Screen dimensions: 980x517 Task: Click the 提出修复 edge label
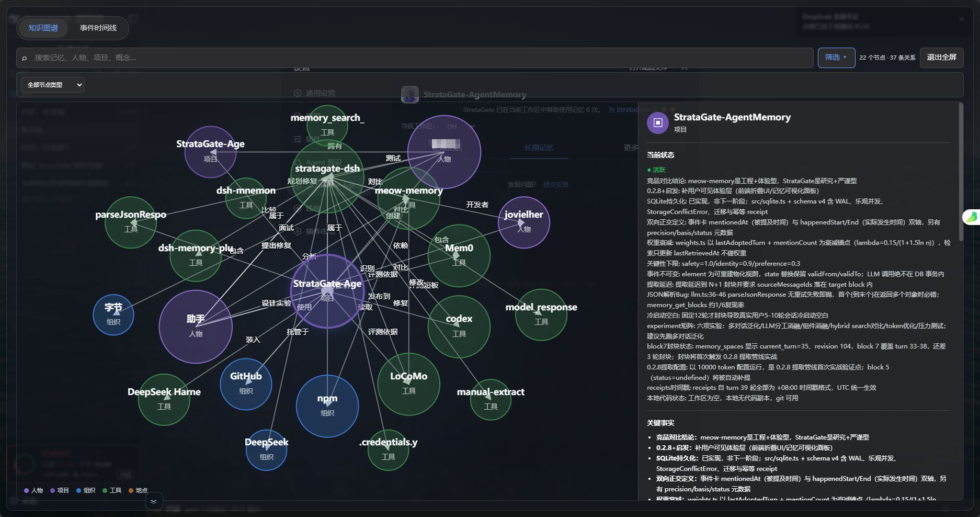[276, 245]
